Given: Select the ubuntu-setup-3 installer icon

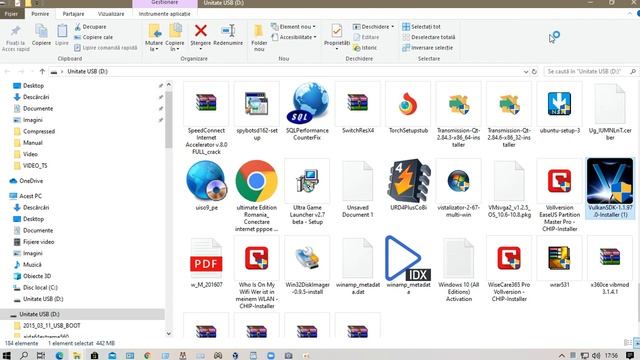Looking at the screenshot, I should click(x=559, y=104).
